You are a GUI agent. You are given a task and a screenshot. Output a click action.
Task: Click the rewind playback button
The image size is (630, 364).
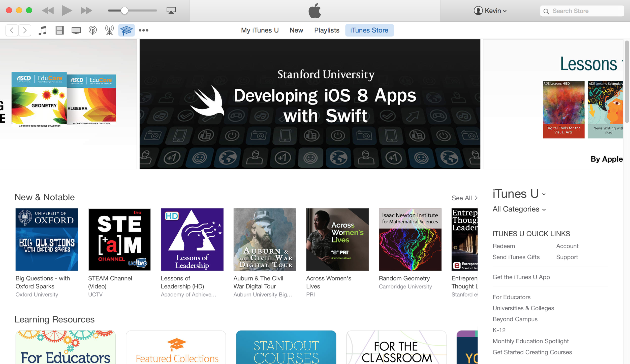pyautogui.click(x=48, y=11)
